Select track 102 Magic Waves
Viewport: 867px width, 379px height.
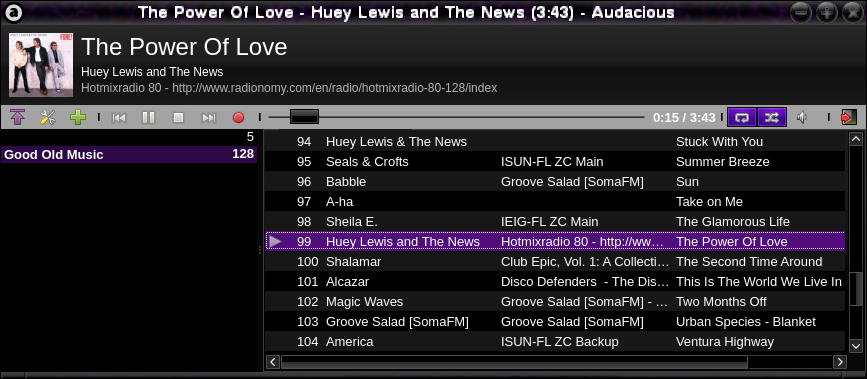(x=555, y=302)
